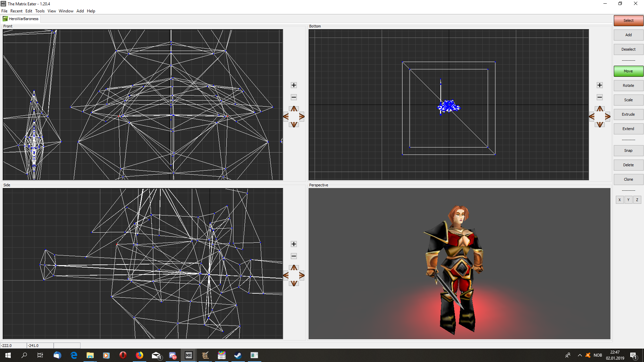Open the notification center
Viewport: 644px width, 362px height.
click(x=634, y=355)
